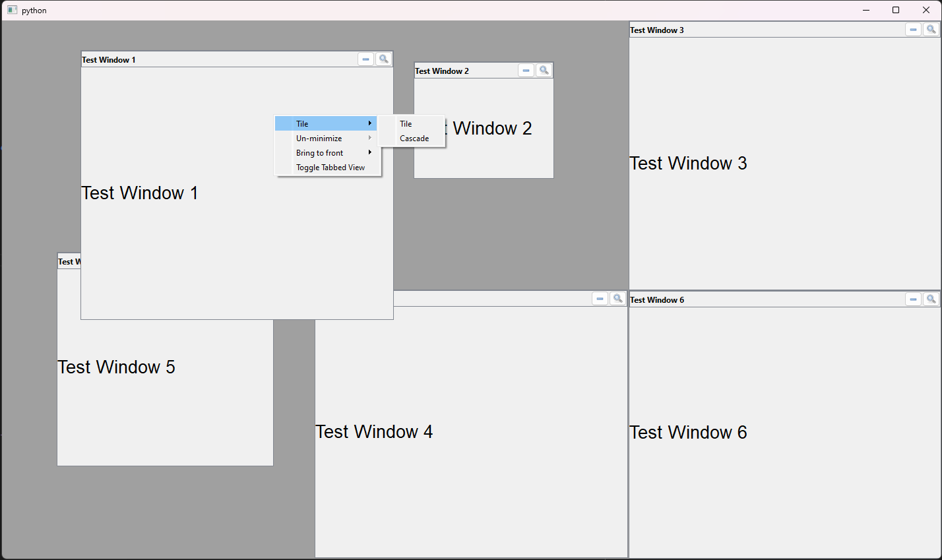Hit the magnifier icon in Test Window 3
The height and width of the screenshot is (560, 942).
pyautogui.click(x=931, y=30)
